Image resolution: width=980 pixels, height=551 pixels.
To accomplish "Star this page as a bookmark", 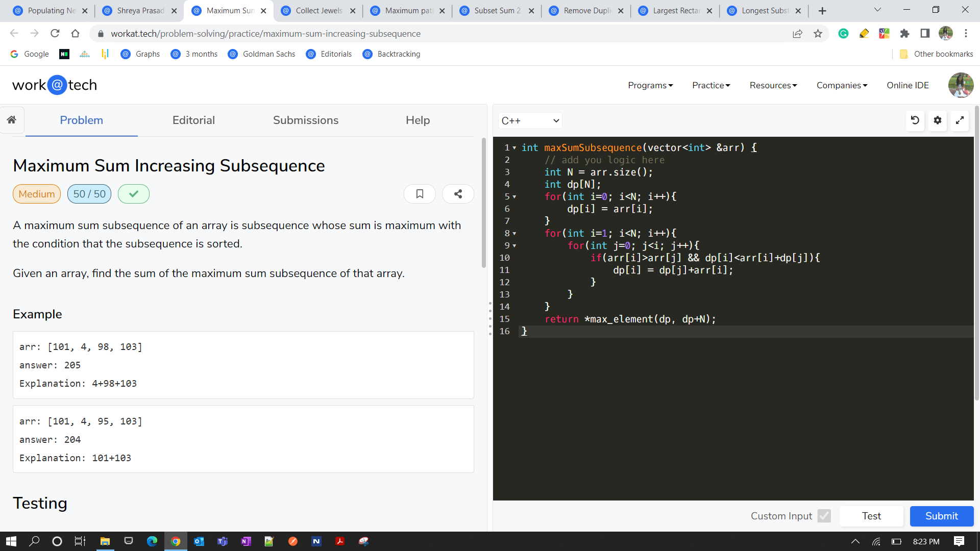I will [x=818, y=34].
